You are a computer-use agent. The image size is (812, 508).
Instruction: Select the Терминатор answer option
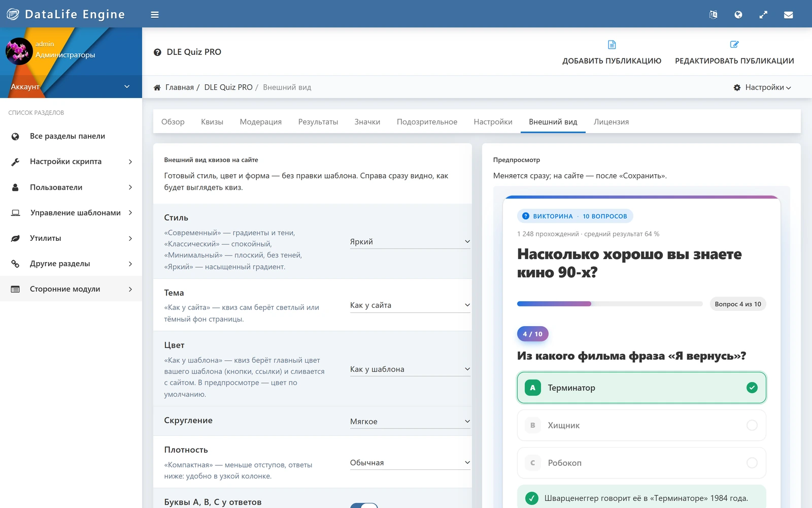click(641, 388)
